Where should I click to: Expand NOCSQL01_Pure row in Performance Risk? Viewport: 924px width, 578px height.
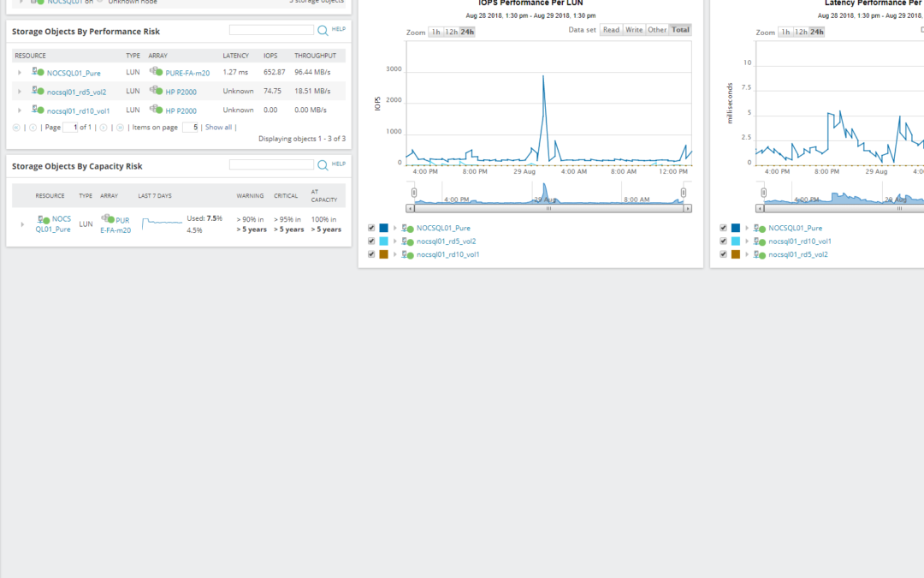(x=20, y=73)
